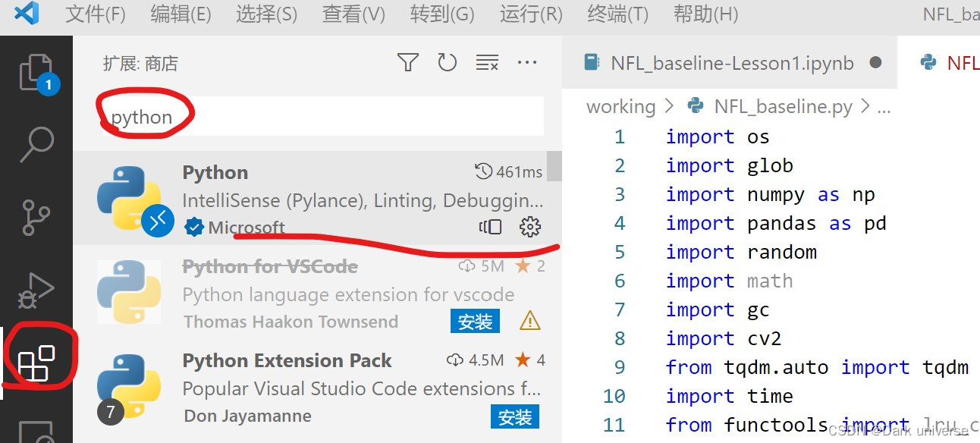Click the code line 'import cv2'

point(724,339)
